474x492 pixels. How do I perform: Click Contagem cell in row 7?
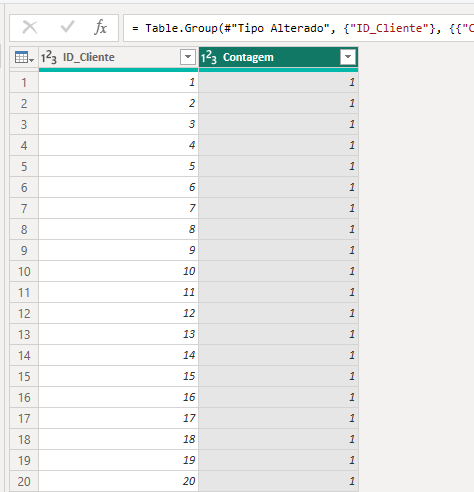(x=278, y=208)
